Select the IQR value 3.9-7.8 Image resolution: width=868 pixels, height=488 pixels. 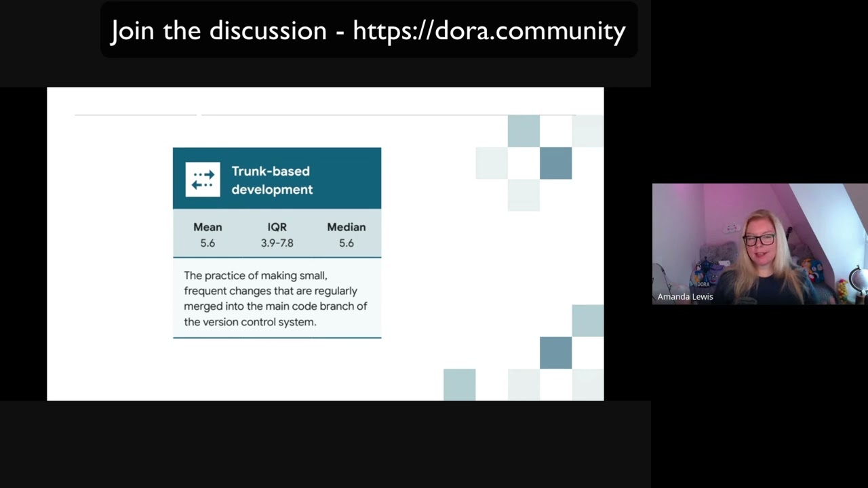[x=277, y=243]
